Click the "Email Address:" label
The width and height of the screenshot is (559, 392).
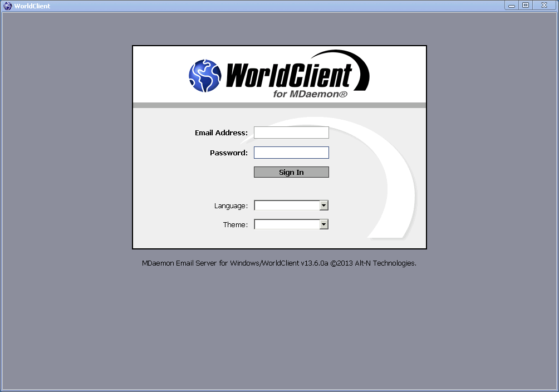pos(221,133)
